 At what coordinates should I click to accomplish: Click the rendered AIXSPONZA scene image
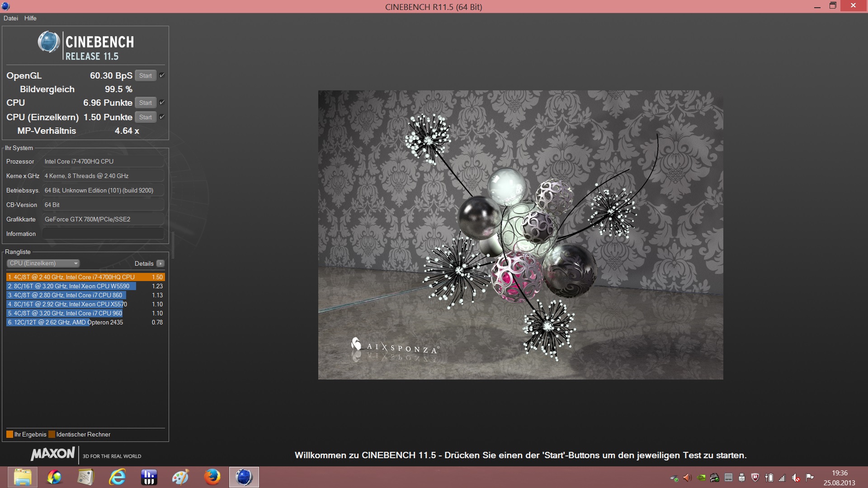coord(520,235)
